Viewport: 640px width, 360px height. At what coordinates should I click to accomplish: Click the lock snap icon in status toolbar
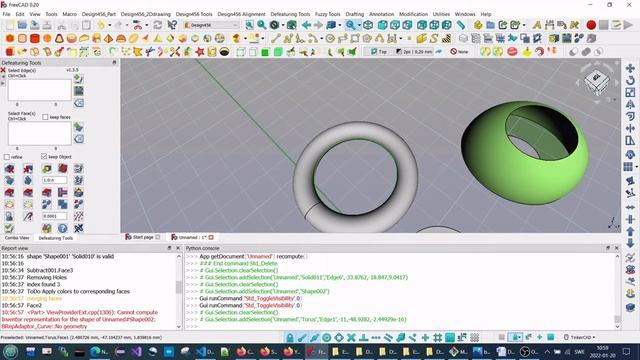pyautogui.click(x=289, y=337)
